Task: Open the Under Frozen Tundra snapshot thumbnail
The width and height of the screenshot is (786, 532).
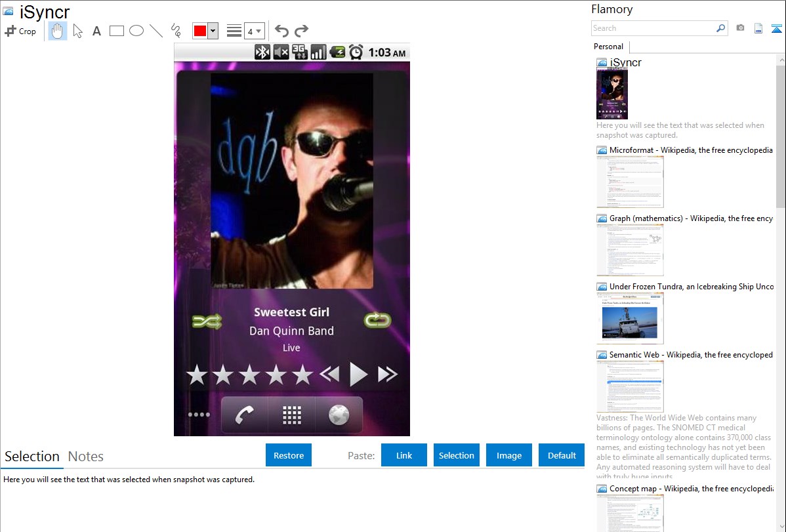Action: click(x=630, y=318)
